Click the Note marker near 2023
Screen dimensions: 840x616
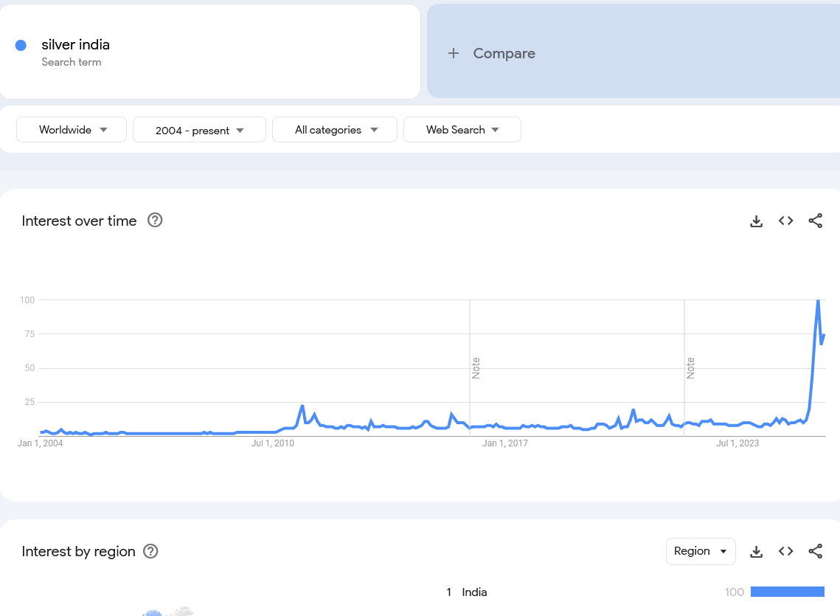(690, 368)
